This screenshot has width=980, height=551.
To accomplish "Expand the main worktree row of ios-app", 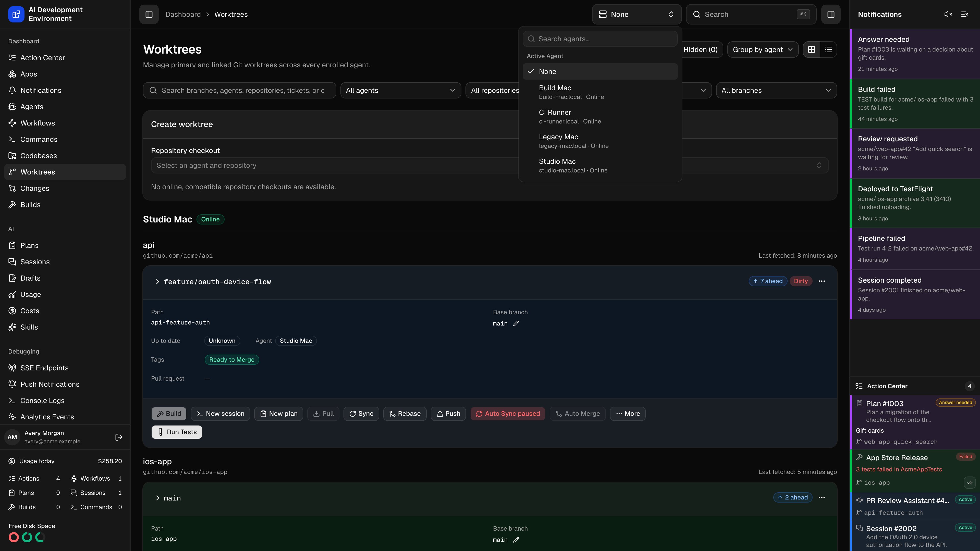I will click(157, 498).
